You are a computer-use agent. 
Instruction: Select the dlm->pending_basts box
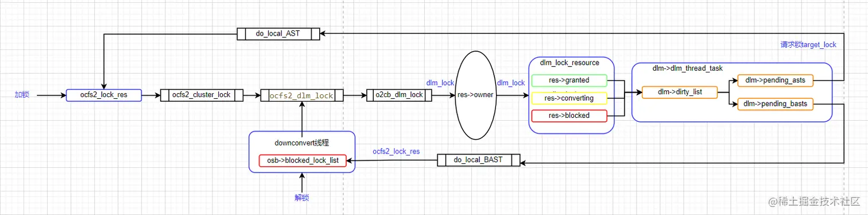(x=775, y=104)
